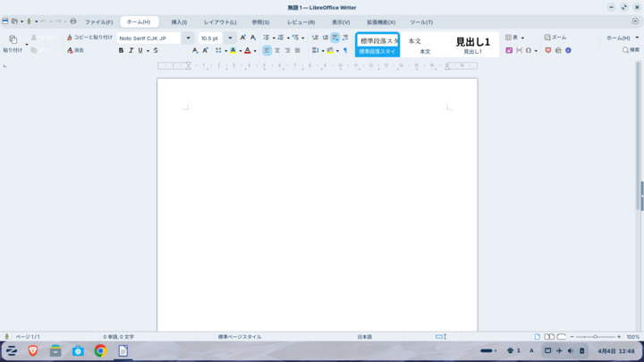Click the Subscript icon
The height and width of the screenshot is (362, 644).
[195, 50]
